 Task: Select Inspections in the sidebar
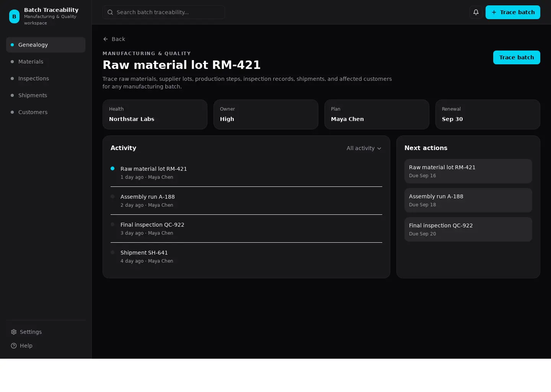[46, 78]
